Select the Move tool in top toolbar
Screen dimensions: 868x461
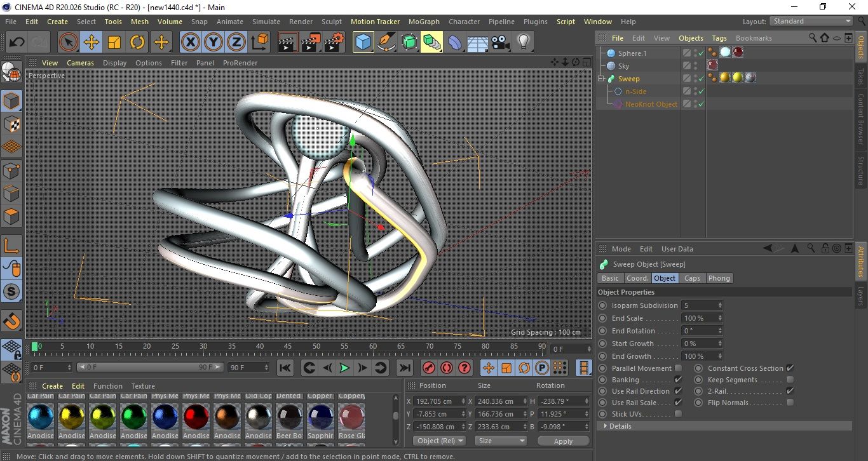tap(91, 43)
